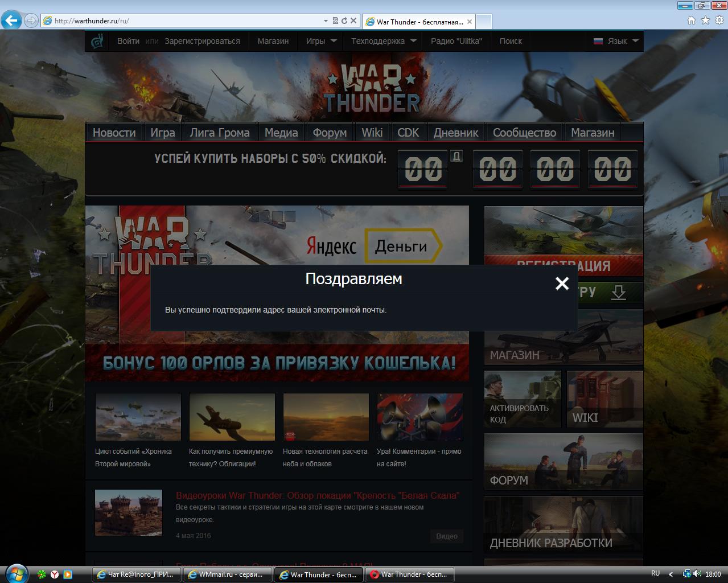Click the бонус 100 орлов banner caption
The width and height of the screenshot is (728, 583).
279,363
